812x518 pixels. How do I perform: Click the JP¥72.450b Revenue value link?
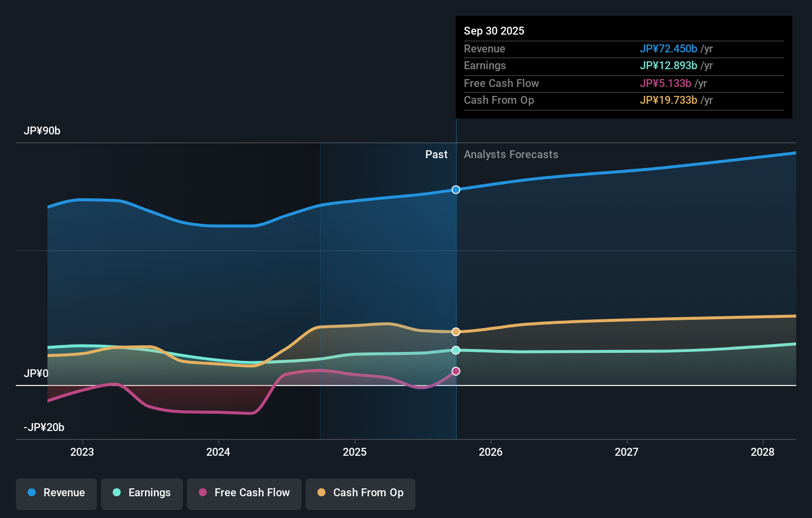pos(669,49)
